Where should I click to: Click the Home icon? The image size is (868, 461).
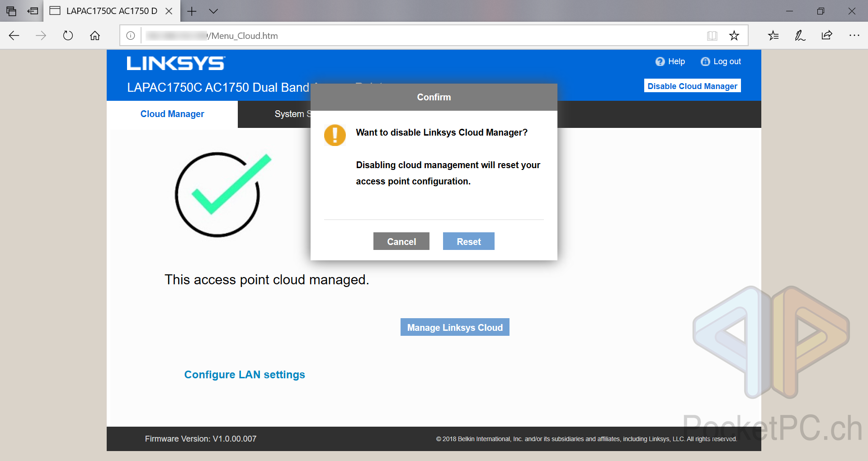95,36
